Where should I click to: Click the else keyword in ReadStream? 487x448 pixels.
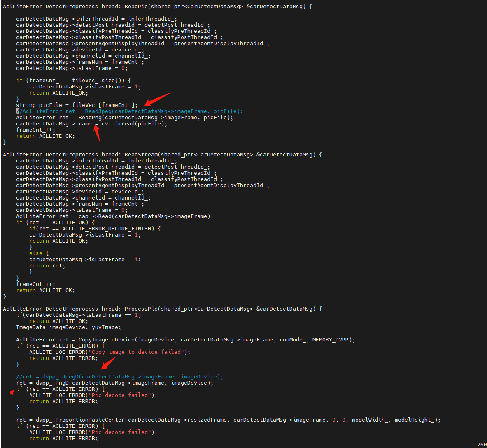point(35,253)
